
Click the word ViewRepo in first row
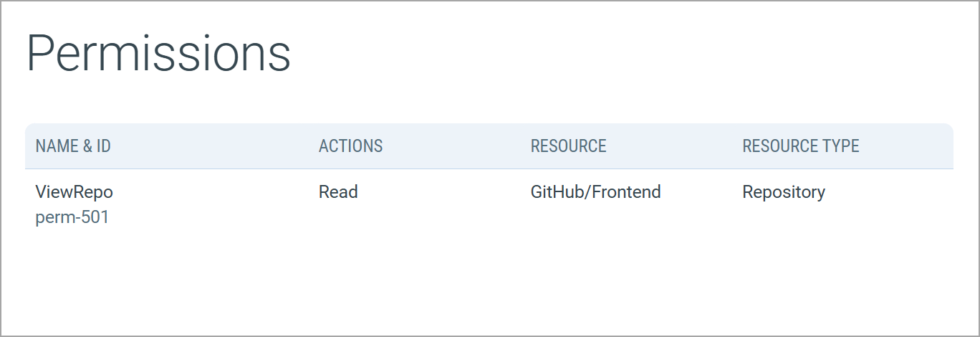tap(74, 192)
